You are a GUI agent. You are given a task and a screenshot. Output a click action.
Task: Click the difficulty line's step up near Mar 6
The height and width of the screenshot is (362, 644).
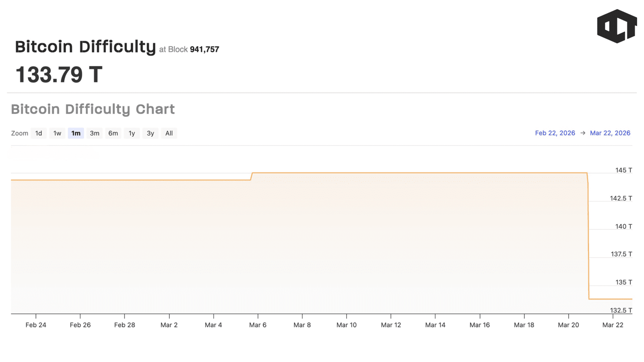(x=252, y=176)
